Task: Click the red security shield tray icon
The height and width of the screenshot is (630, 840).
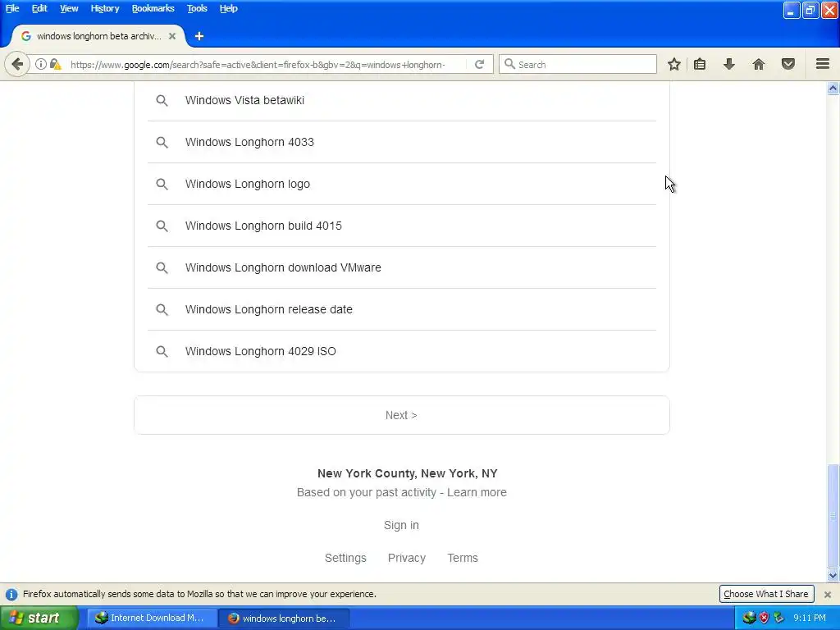Action: coord(764,618)
